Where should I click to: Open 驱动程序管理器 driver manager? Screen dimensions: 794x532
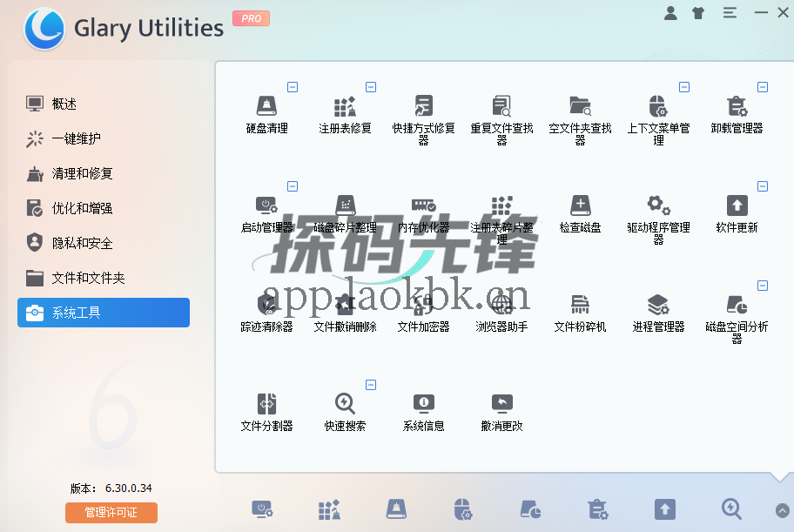coord(658,219)
